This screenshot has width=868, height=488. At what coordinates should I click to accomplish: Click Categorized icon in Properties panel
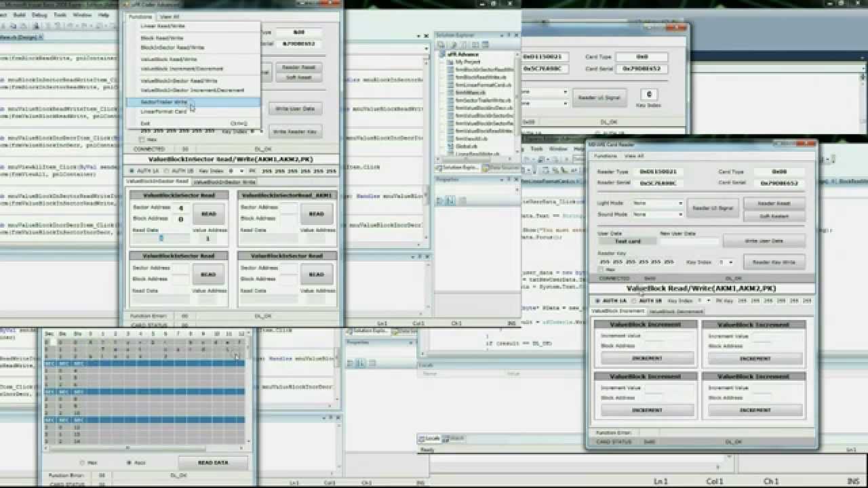440,201
